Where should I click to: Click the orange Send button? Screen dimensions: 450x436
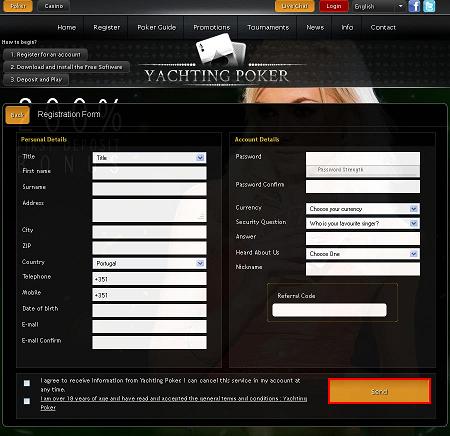click(379, 391)
